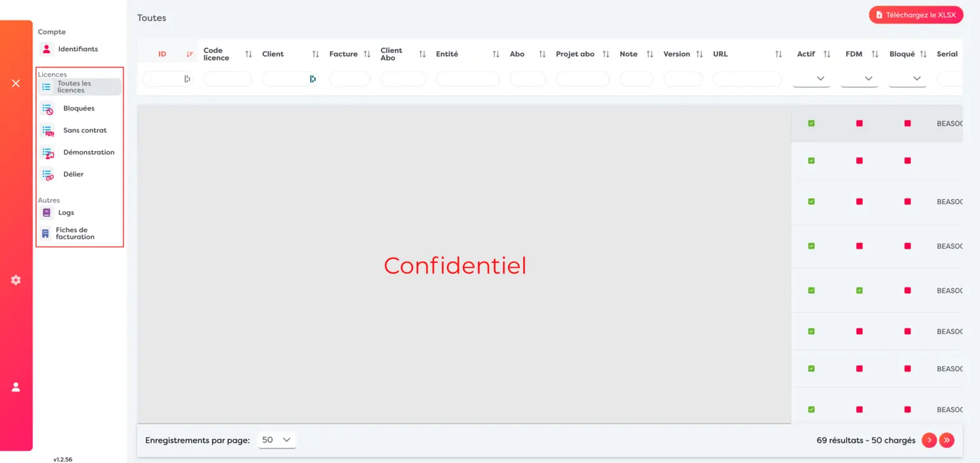
Task: Sort the Note column arrows
Action: [x=650, y=54]
